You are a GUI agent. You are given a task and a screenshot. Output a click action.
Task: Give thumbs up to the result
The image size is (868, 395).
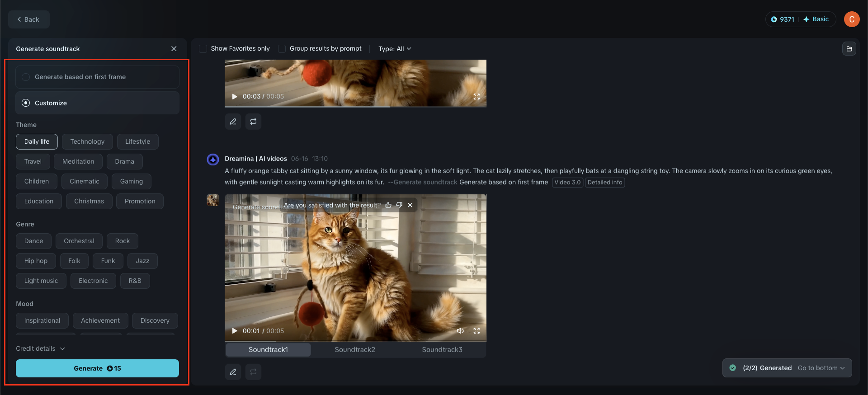[x=388, y=205]
